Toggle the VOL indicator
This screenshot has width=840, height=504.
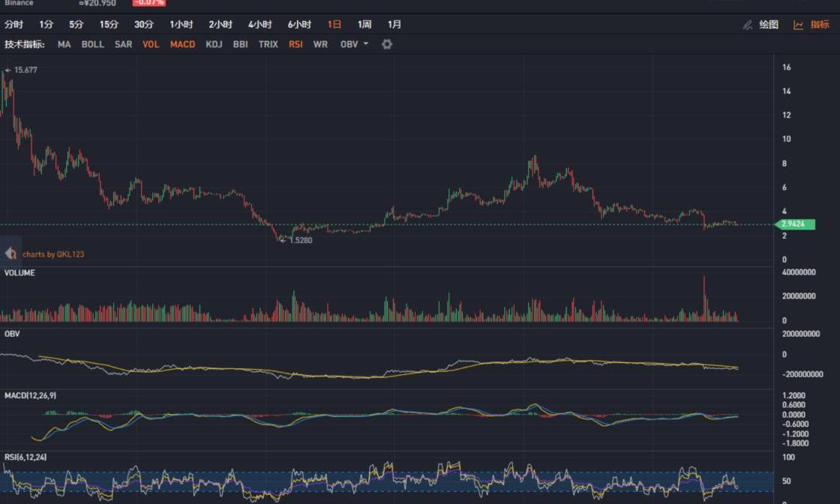coord(151,44)
